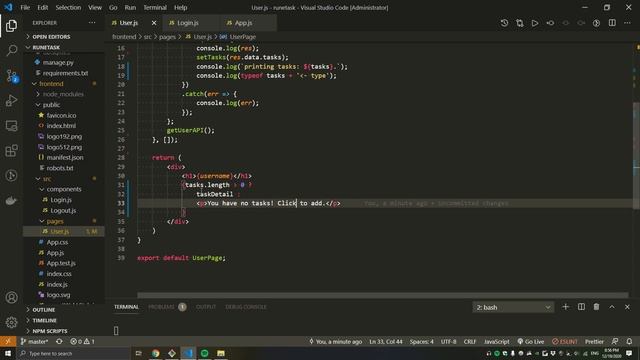Click the Windows search box in taskbar
Viewport: 640px width, 360px height.
coord(73,353)
